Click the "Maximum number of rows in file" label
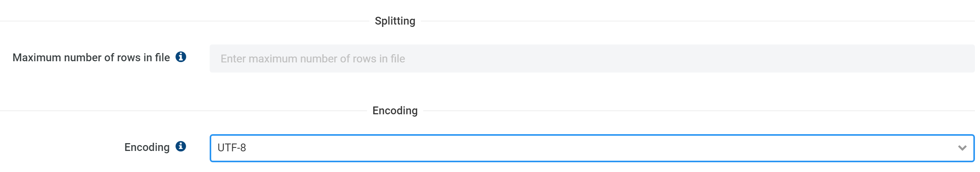Viewport: 980px width, 172px height. [x=91, y=58]
